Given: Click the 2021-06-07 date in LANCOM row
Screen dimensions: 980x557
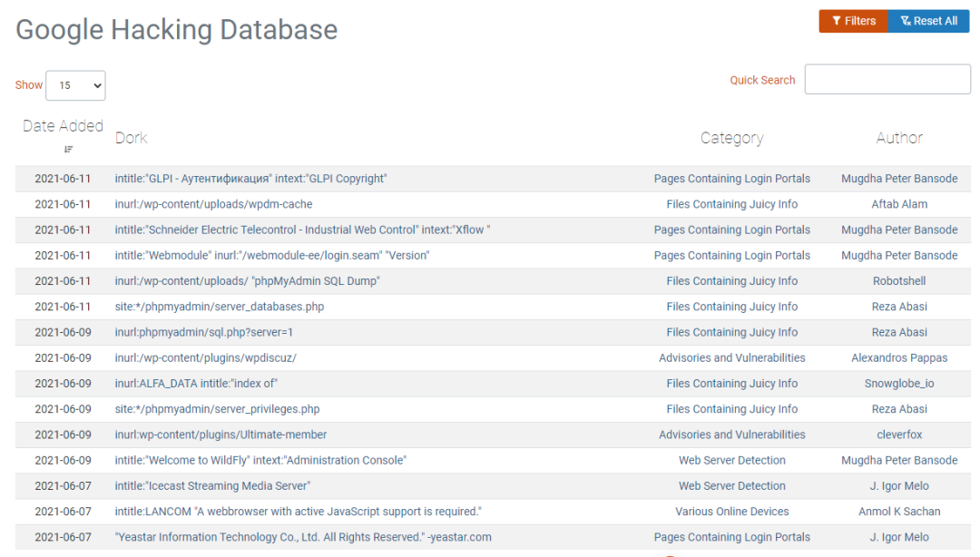Looking at the screenshot, I should [x=63, y=512].
